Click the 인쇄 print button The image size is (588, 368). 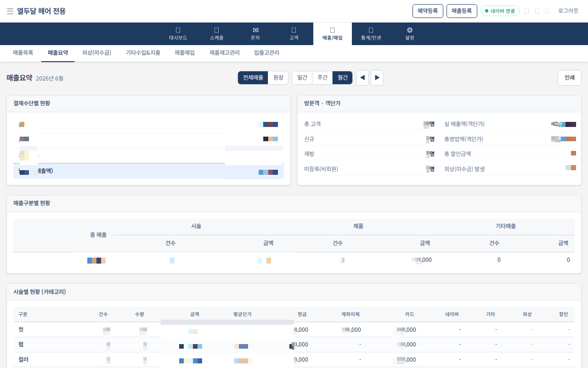click(570, 78)
